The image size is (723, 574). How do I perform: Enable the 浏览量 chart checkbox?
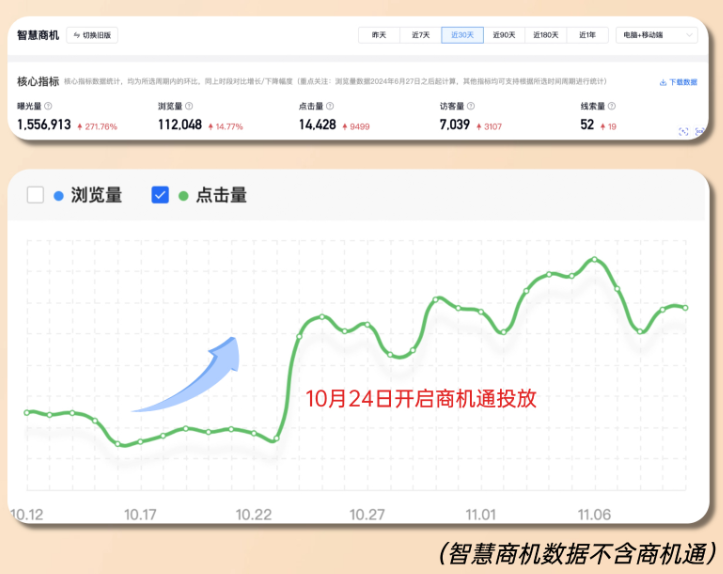pos(36,195)
